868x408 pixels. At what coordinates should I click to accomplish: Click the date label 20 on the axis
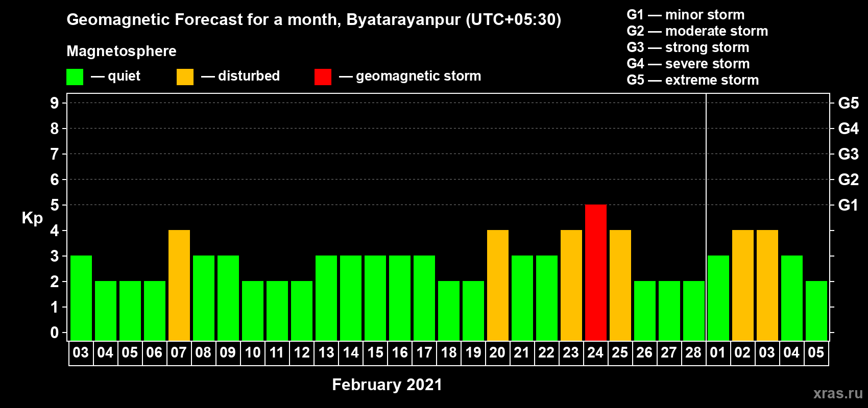tap(497, 352)
